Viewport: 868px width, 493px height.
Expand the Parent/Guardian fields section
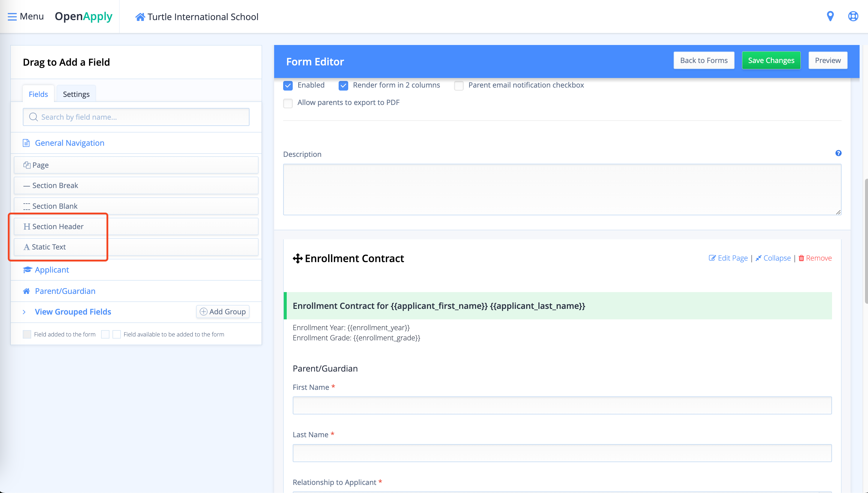click(65, 291)
